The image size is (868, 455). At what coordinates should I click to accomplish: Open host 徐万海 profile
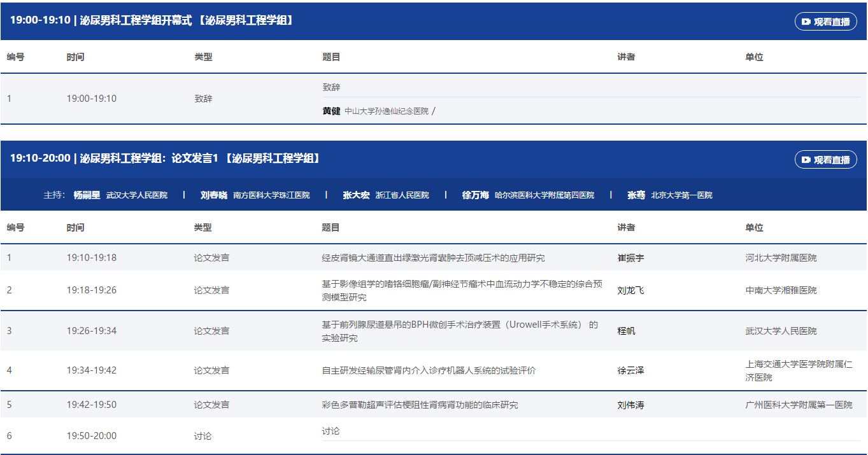pyautogui.click(x=475, y=195)
